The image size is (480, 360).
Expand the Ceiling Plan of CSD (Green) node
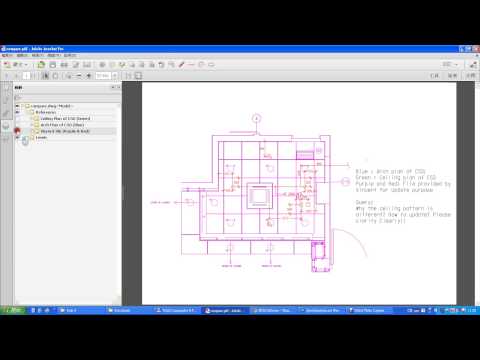(32, 119)
